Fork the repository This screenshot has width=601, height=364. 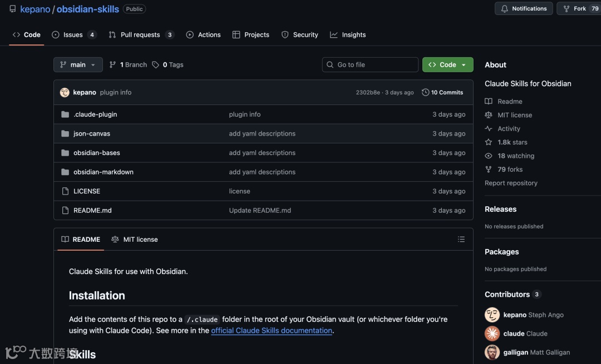[x=575, y=9]
